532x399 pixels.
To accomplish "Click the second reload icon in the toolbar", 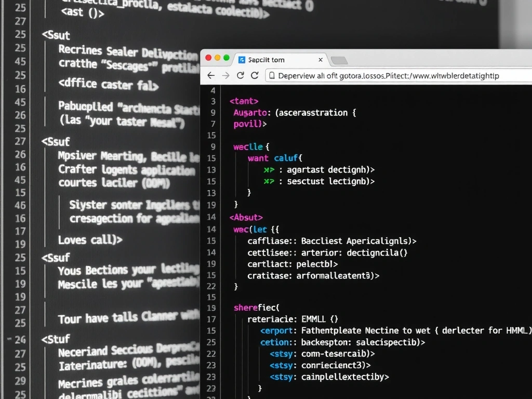I will (254, 75).
